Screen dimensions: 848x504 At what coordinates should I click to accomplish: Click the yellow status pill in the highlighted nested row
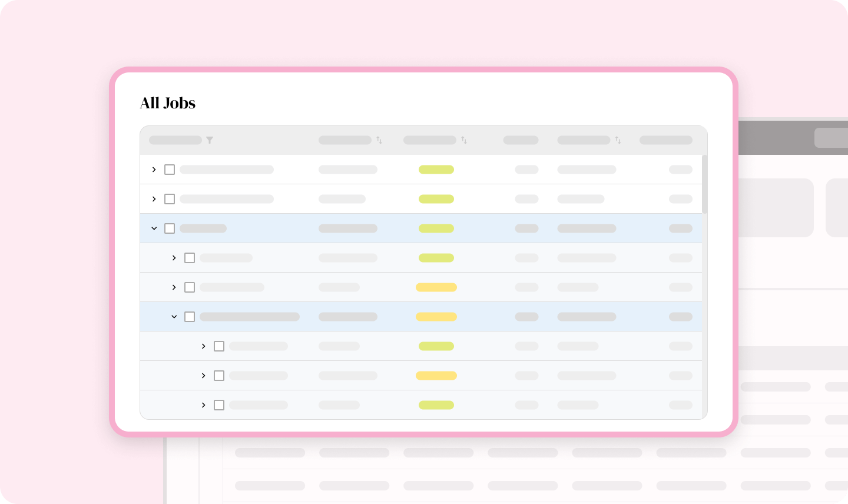436,317
